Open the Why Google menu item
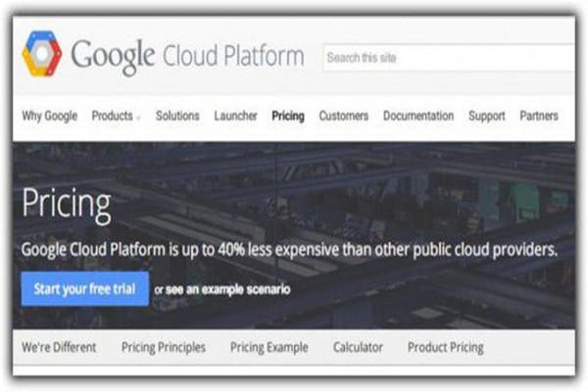 [x=49, y=116]
